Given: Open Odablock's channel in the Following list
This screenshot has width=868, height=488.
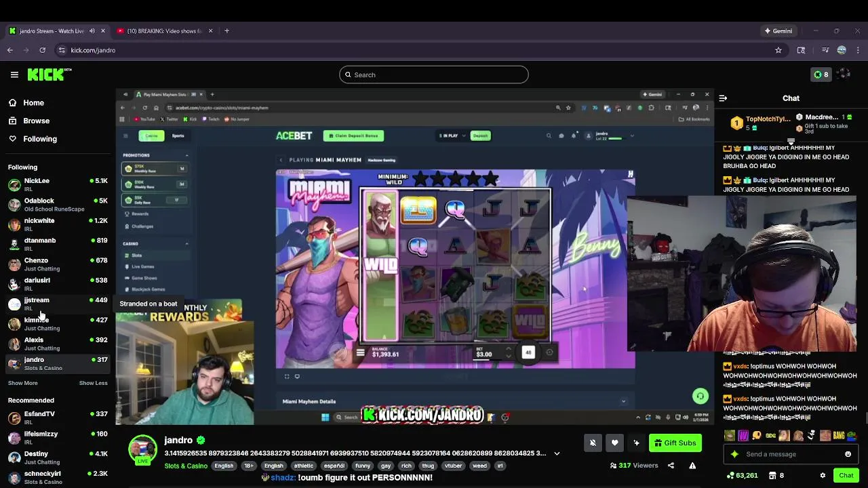Looking at the screenshot, I should (58, 205).
